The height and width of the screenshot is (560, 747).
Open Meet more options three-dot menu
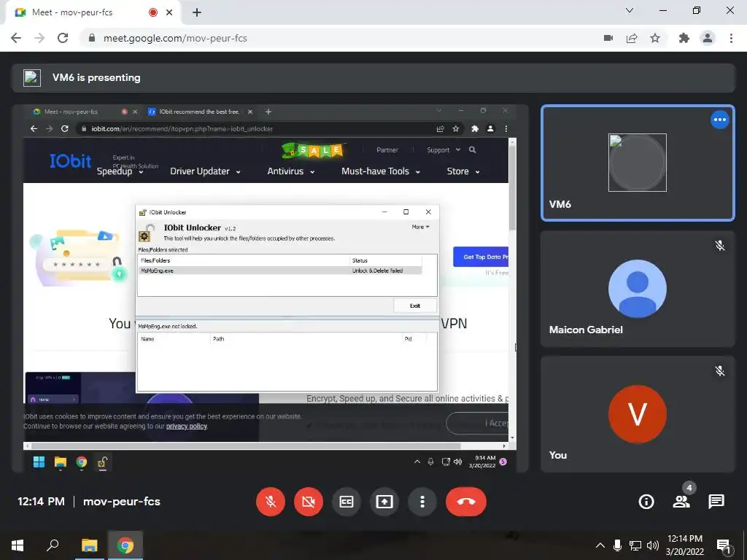[x=422, y=502]
